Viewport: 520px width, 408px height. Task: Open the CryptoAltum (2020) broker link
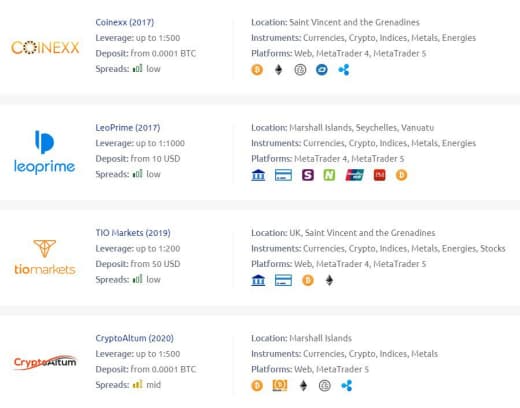point(134,338)
